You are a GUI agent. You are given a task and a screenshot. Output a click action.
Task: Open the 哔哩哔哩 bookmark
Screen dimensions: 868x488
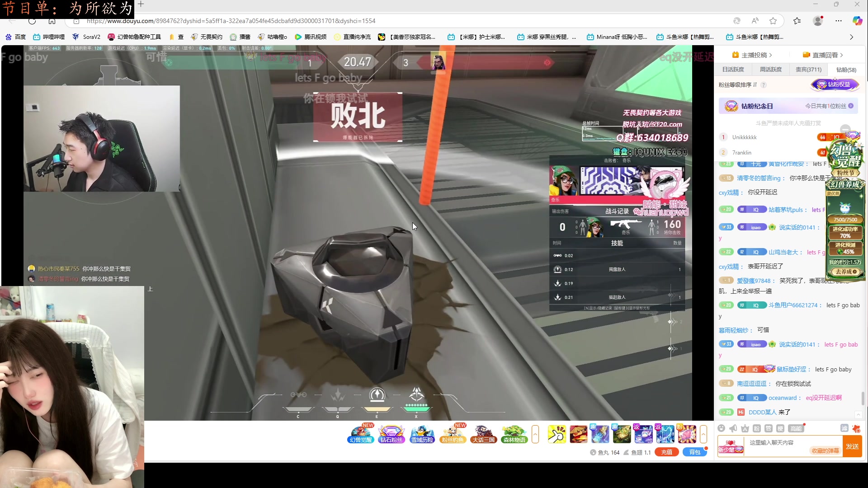49,37
